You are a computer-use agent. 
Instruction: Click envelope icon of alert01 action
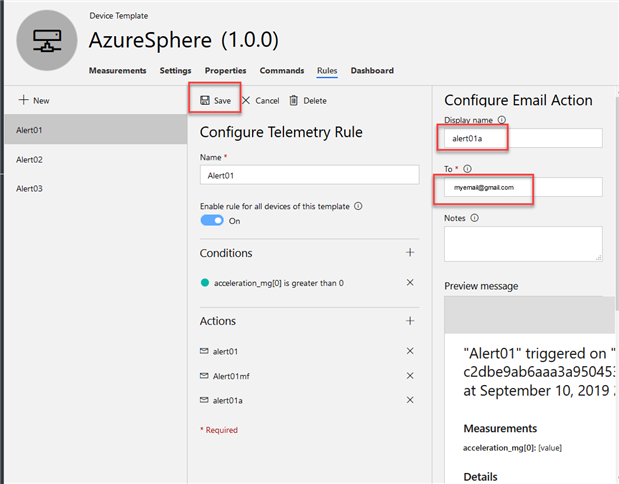(204, 351)
